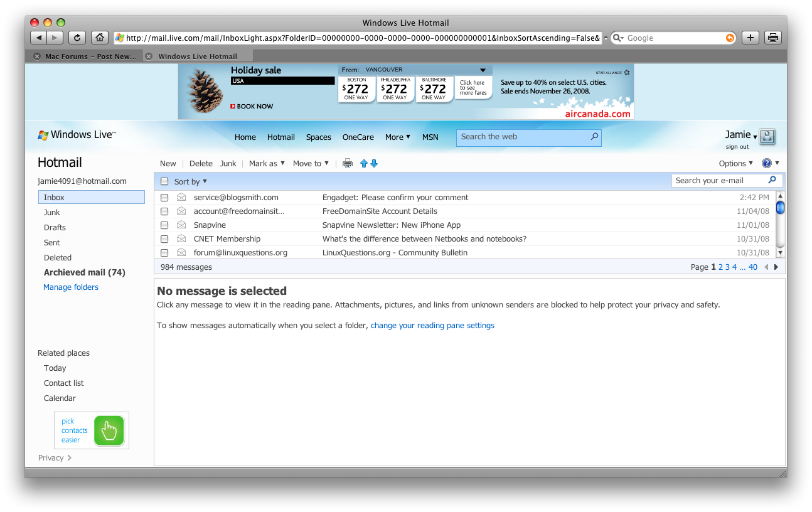Viewport: 812px width, 512px height.
Task: Open the Archieved mail (74) folder
Action: point(85,272)
